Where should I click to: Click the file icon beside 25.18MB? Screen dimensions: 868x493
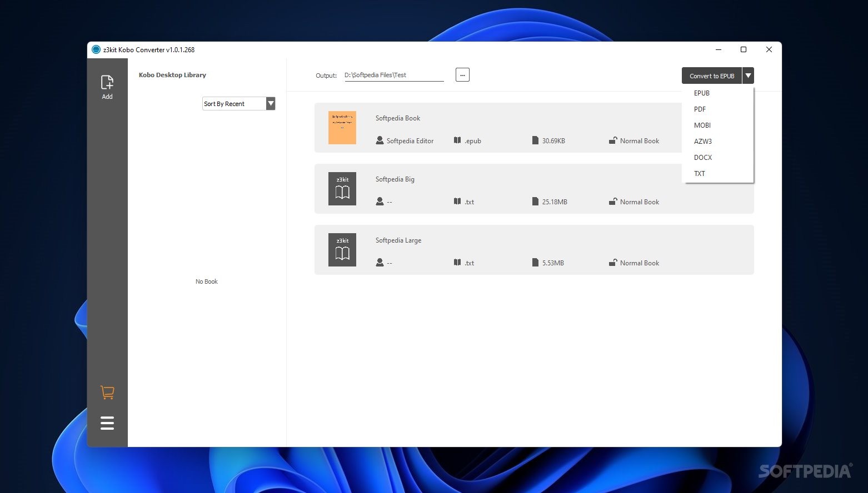tap(535, 202)
